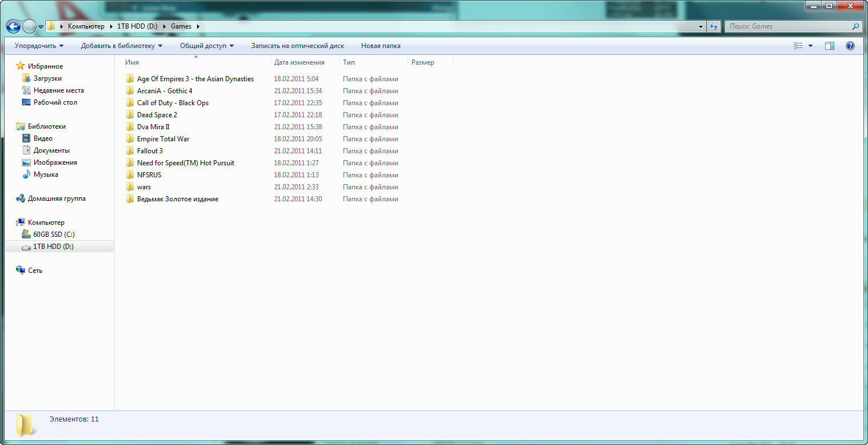
Task: Open address bar history dropdown arrow
Action: (x=701, y=27)
